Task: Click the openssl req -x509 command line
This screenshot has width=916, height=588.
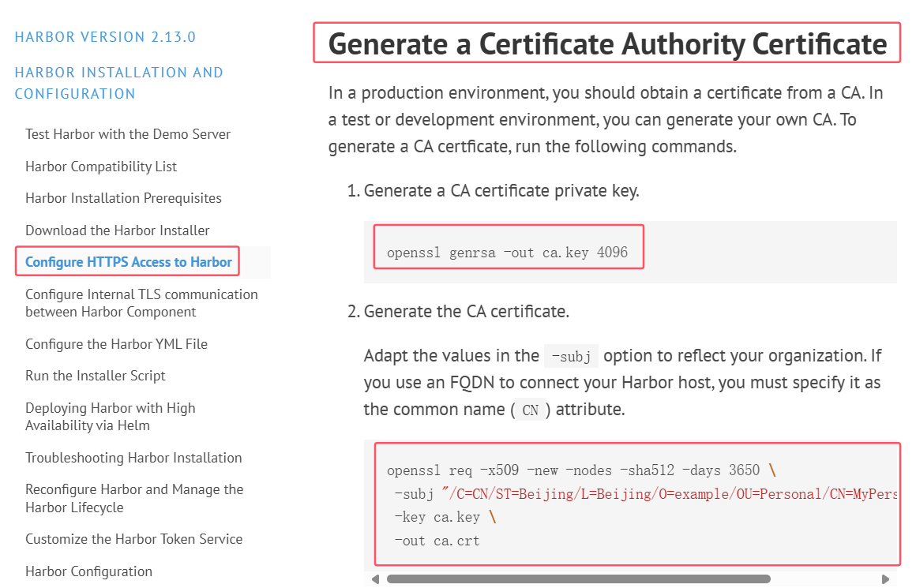Action: [581, 470]
